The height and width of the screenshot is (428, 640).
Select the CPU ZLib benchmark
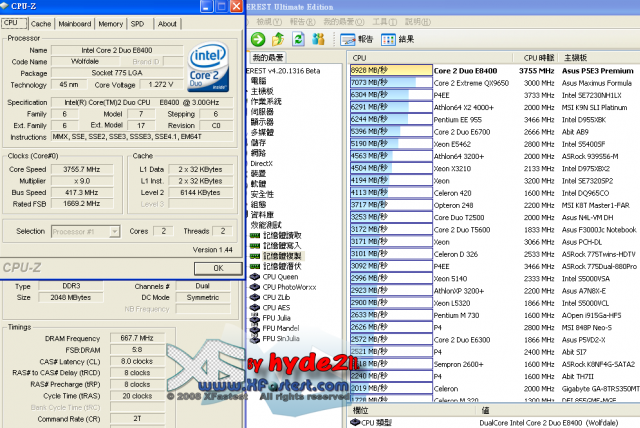point(276,297)
